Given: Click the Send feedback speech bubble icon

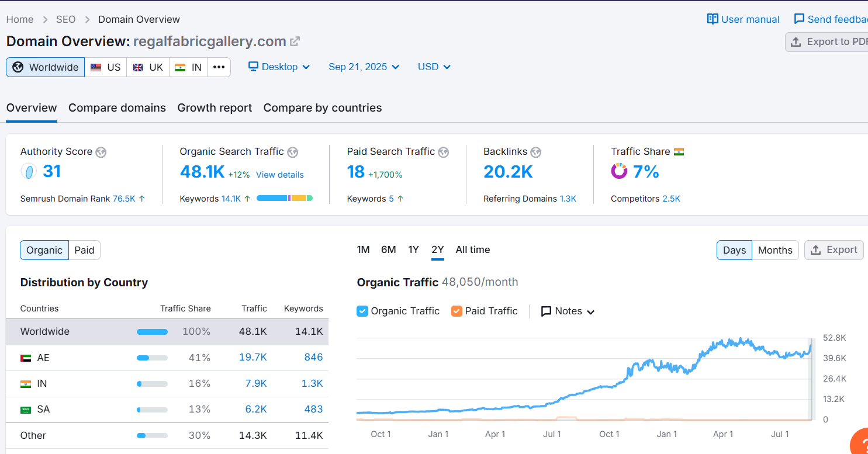Looking at the screenshot, I should click(x=799, y=19).
